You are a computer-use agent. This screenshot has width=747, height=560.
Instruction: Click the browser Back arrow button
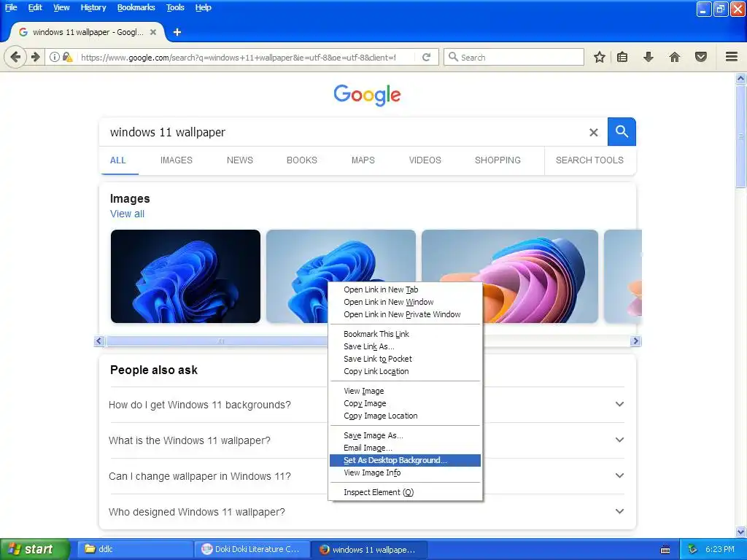15,57
